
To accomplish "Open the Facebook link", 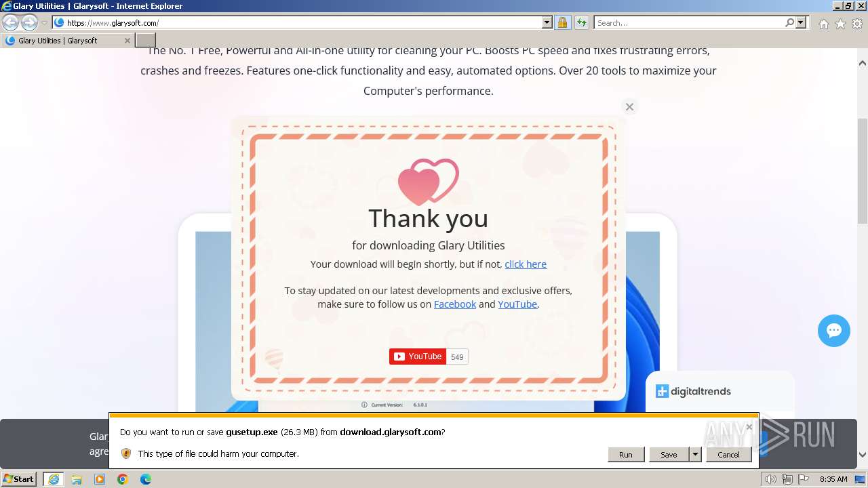I will click(x=455, y=304).
